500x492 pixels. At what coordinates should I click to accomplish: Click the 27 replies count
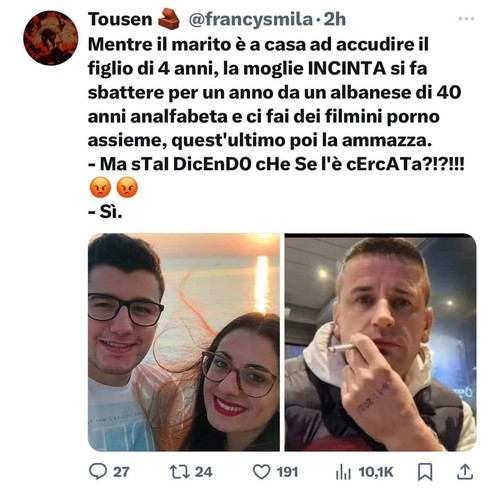pyautogui.click(x=121, y=472)
